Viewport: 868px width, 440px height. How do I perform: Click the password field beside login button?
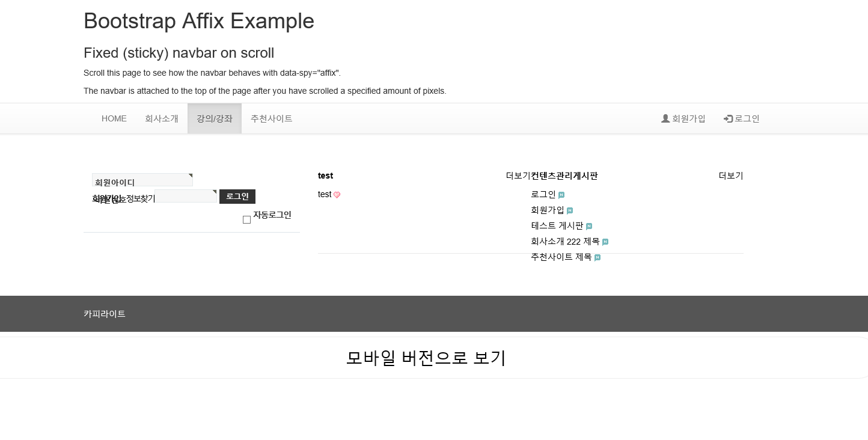[186, 196]
